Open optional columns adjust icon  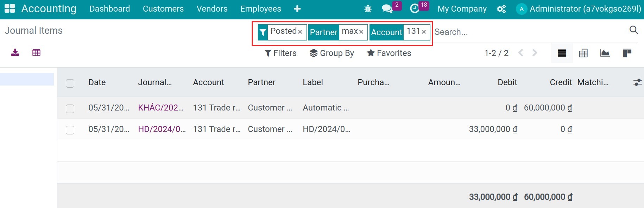[x=637, y=82]
